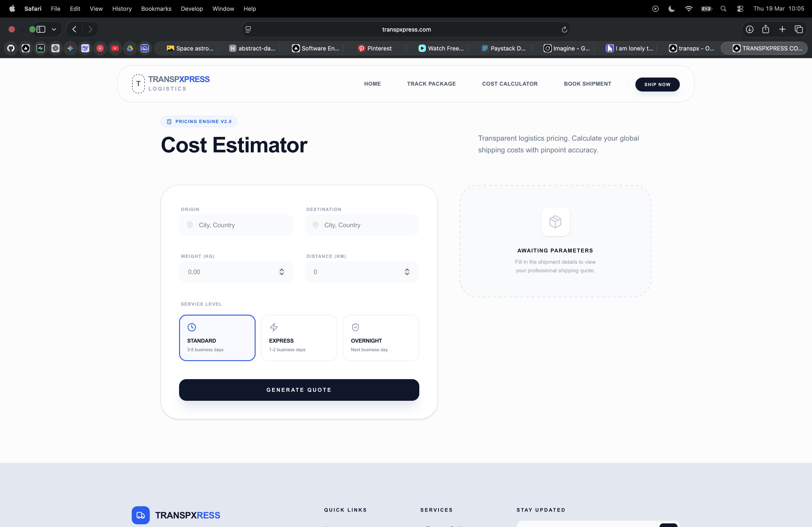Open the Google Drive bookmark
This screenshot has height=527, width=812.
pyautogui.click(x=130, y=48)
